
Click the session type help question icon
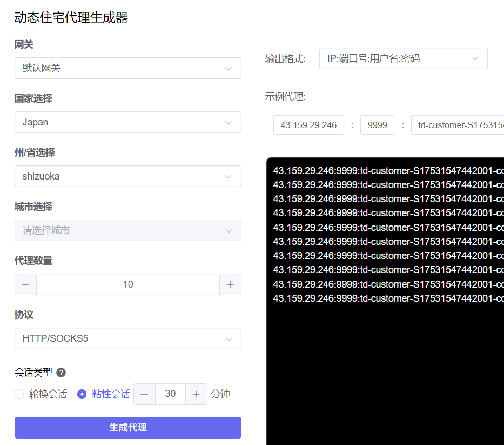(x=61, y=373)
